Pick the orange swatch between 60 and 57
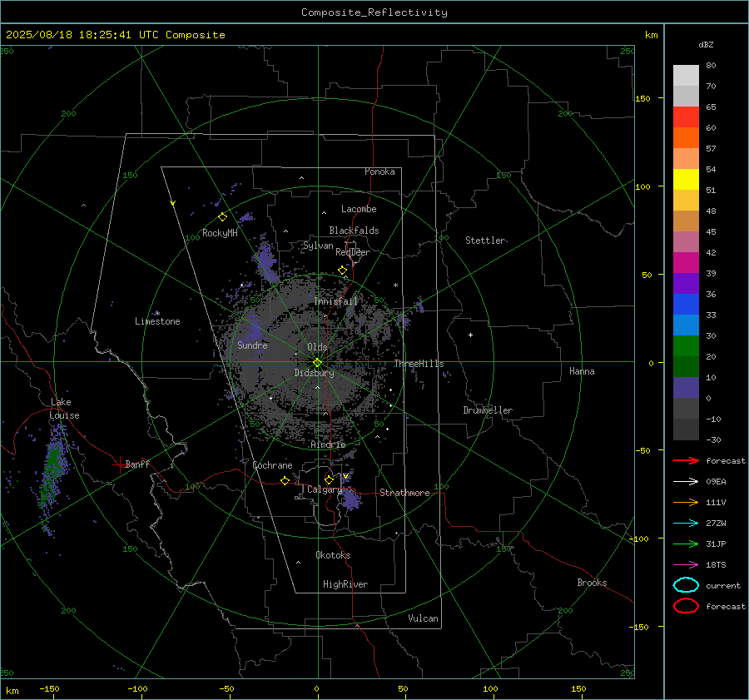The image size is (749, 700). 686,137
